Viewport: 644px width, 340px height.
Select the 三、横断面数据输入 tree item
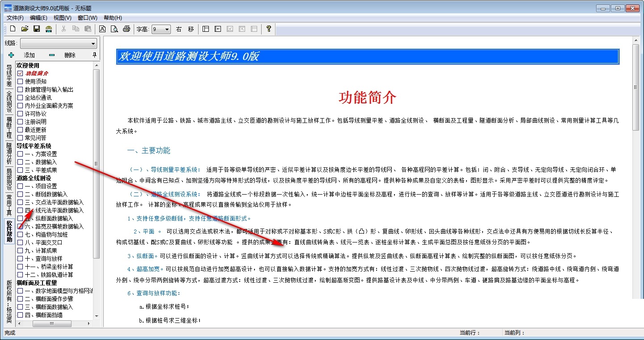(x=49, y=307)
